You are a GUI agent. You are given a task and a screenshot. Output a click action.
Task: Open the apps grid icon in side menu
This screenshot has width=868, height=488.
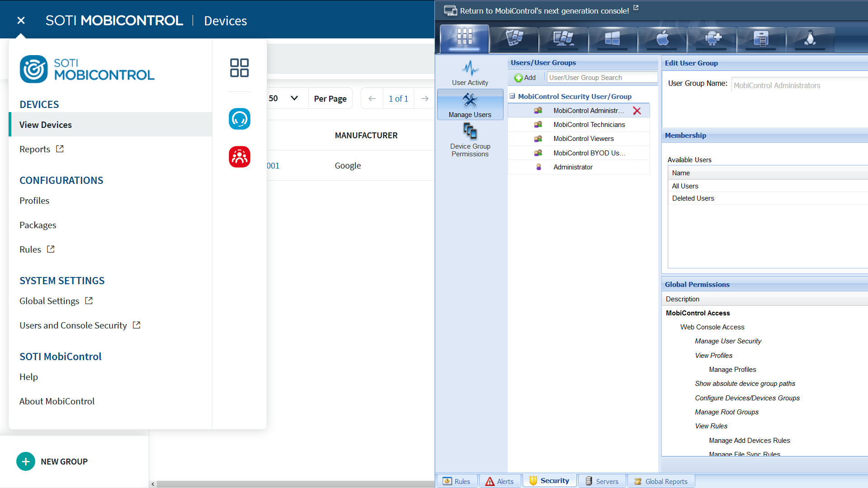pos(239,68)
